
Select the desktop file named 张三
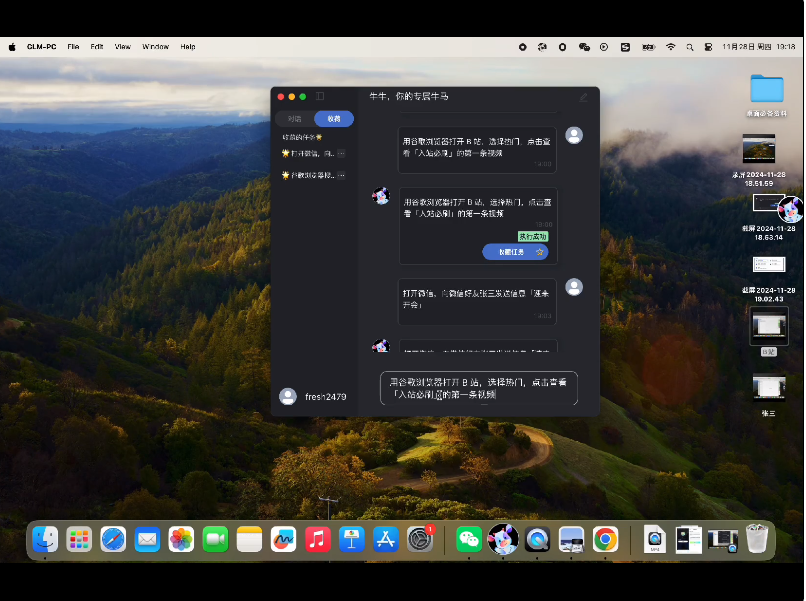[768, 388]
